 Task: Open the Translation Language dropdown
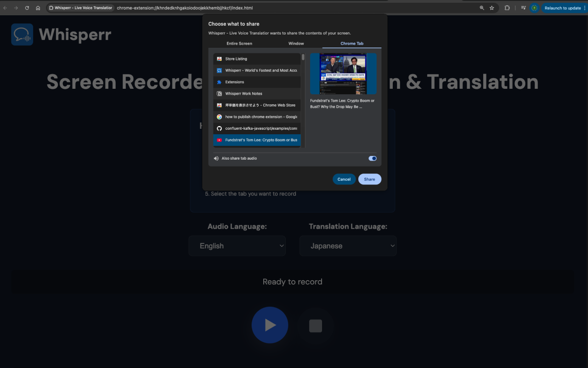[x=348, y=246]
